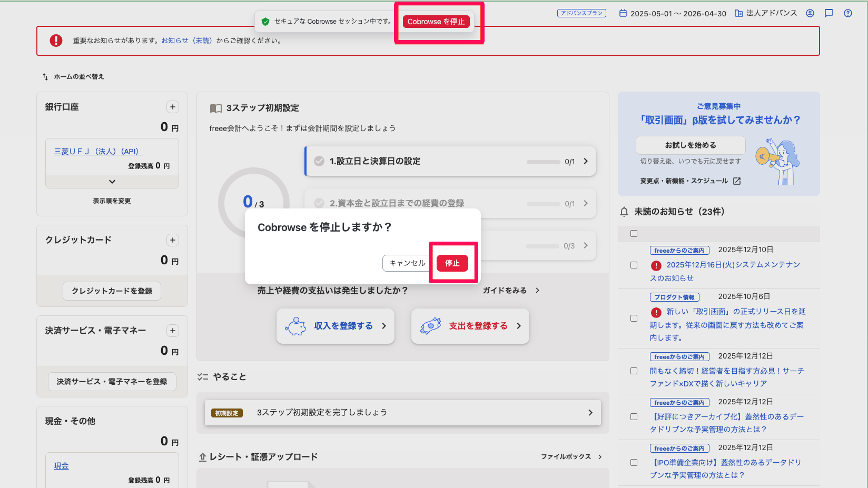The height and width of the screenshot is (488, 868).
Task: Click the ファイルボックス chevron arrow
Action: click(600, 457)
